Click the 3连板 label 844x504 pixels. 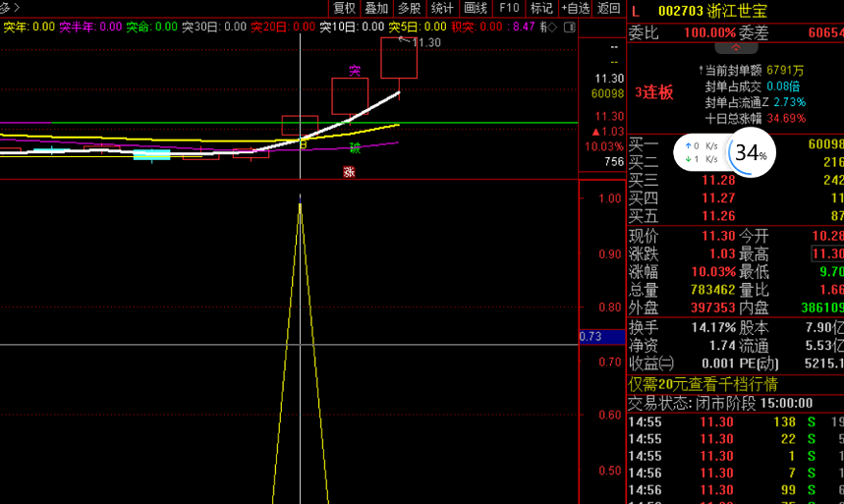click(654, 92)
